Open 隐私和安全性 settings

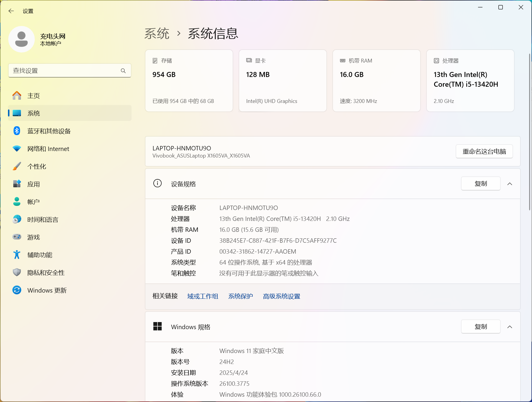tap(70, 273)
